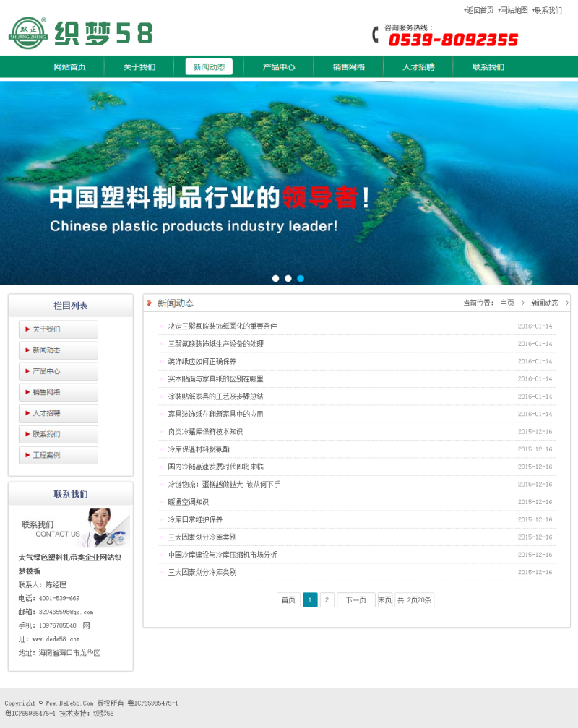This screenshot has height=728, width=578.
Task: Expand the 工程案例 sidebar category
Action: point(59,455)
